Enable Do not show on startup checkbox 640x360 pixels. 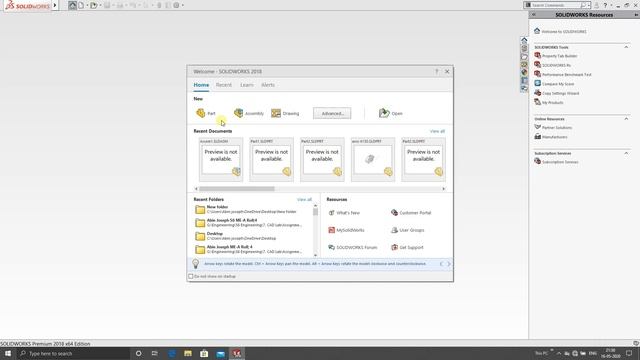pos(191,276)
